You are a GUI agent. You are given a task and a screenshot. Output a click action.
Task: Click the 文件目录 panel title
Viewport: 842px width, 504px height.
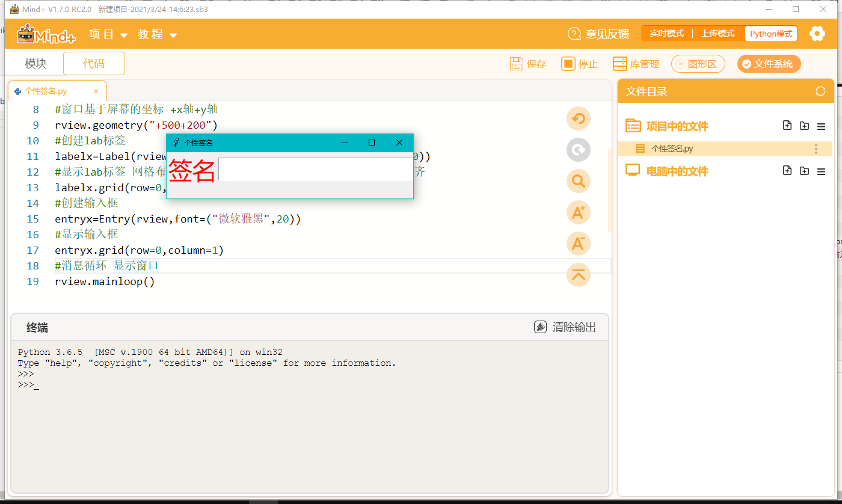647,91
